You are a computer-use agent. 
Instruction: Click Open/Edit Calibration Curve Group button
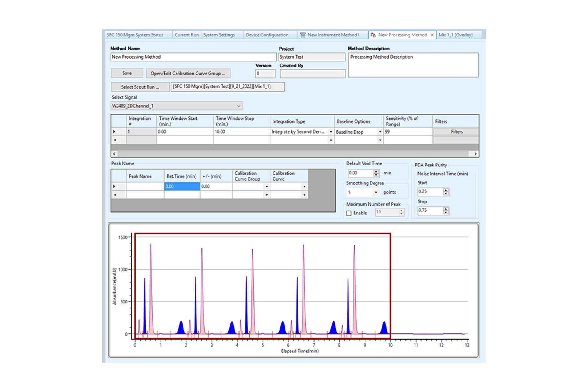188,74
